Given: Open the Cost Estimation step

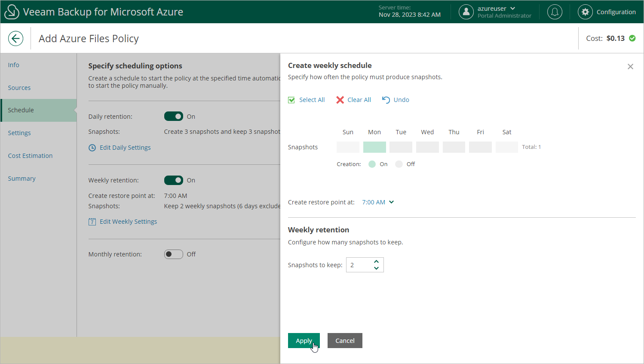Looking at the screenshot, I should click(x=39, y=156).
